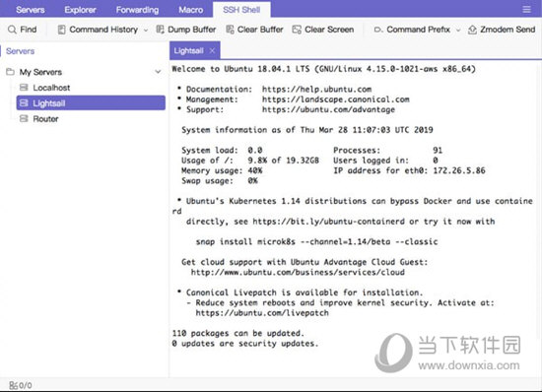
Task: Click the Command Prefix label
Action: 418,30
